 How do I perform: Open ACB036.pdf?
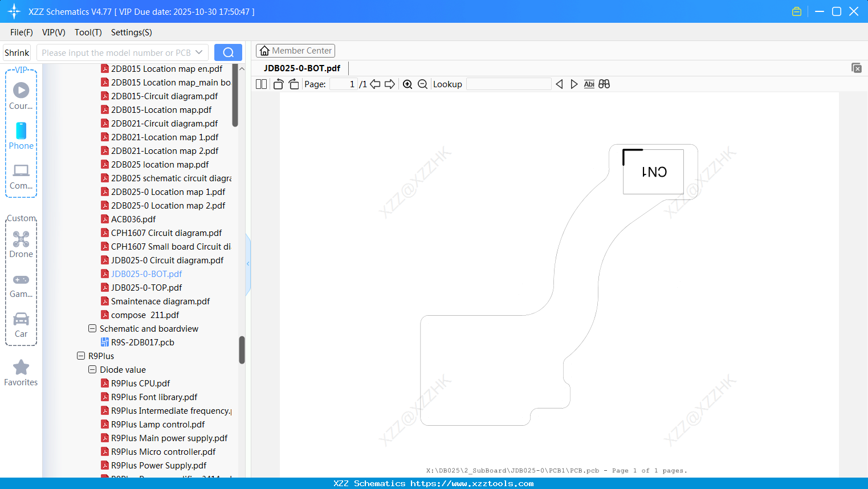pyautogui.click(x=133, y=219)
